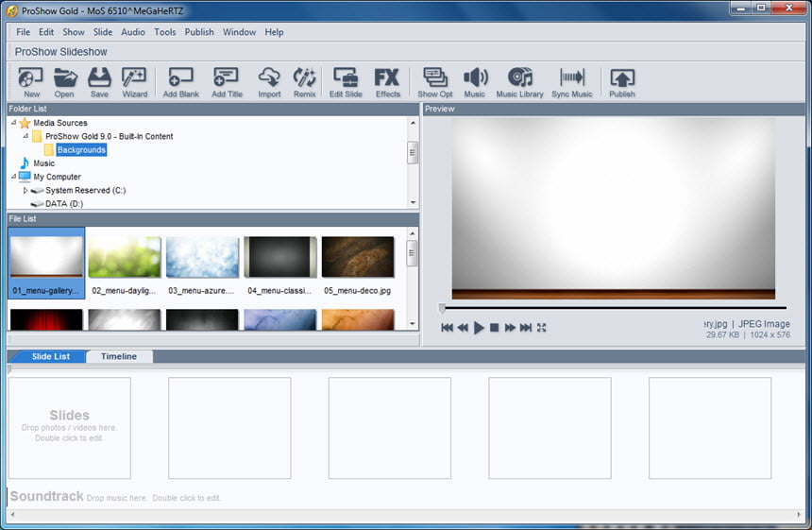
Task: Click the Soundtrack drop area
Action: point(115,496)
